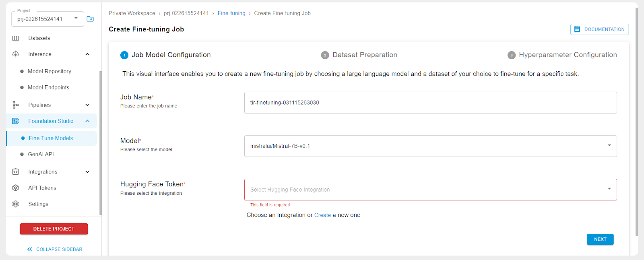
Task: Go to GenAI API menu item
Action: 41,154
